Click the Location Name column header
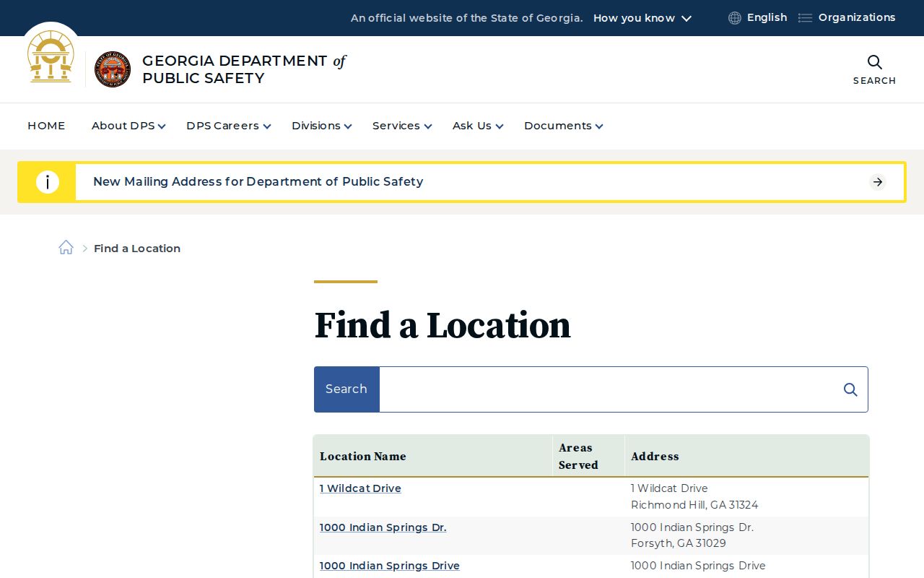The height and width of the screenshot is (578, 924). [x=363, y=457]
